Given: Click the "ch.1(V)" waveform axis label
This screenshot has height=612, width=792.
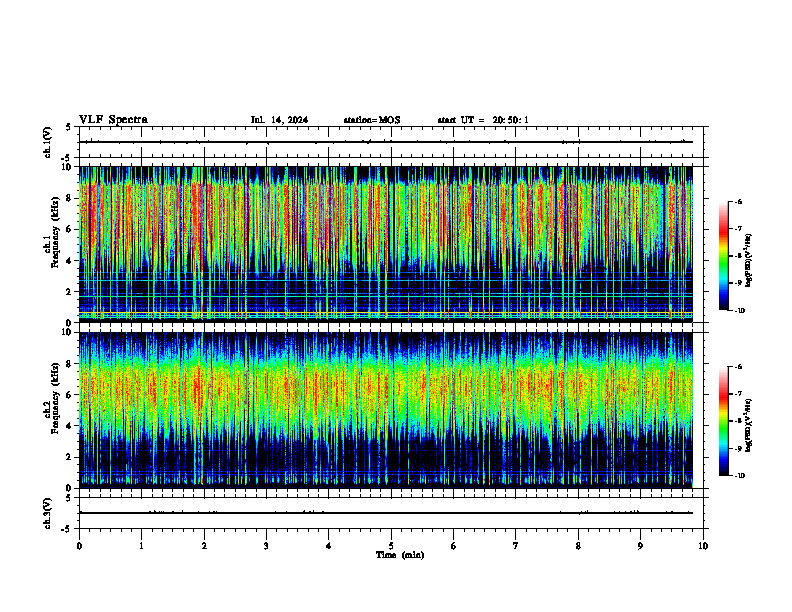Looking at the screenshot, I should [48, 142].
